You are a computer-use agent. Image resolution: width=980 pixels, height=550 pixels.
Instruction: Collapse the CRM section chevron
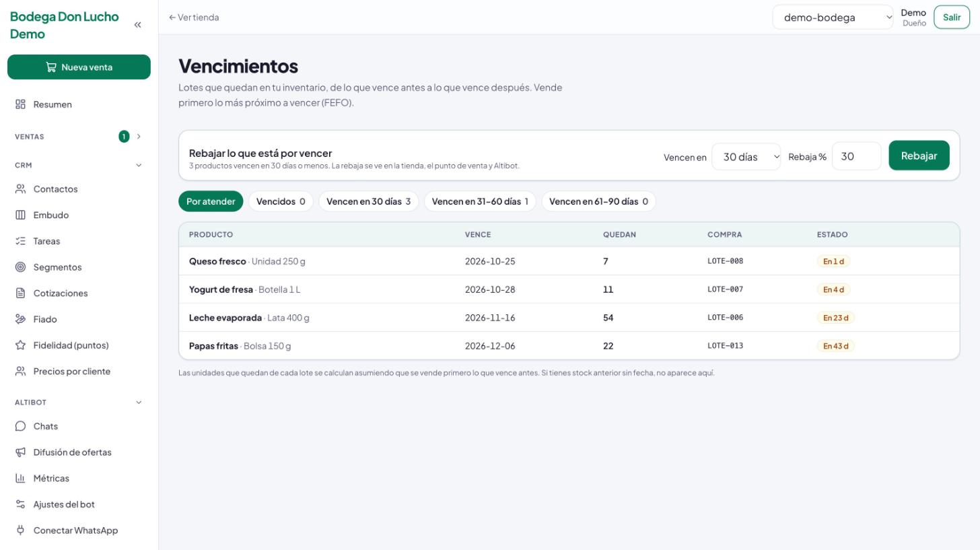tap(139, 165)
